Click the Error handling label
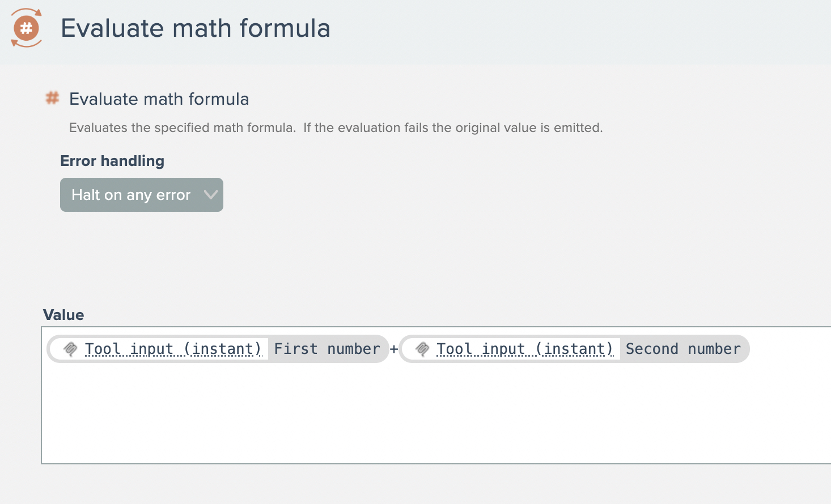831x504 pixels. click(112, 161)
